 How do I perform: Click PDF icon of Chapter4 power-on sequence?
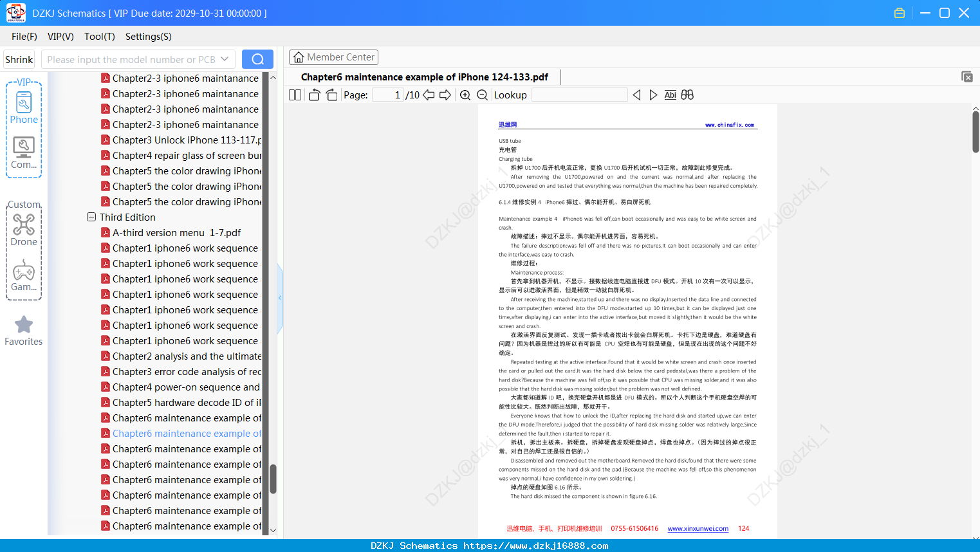pos(106,387)
